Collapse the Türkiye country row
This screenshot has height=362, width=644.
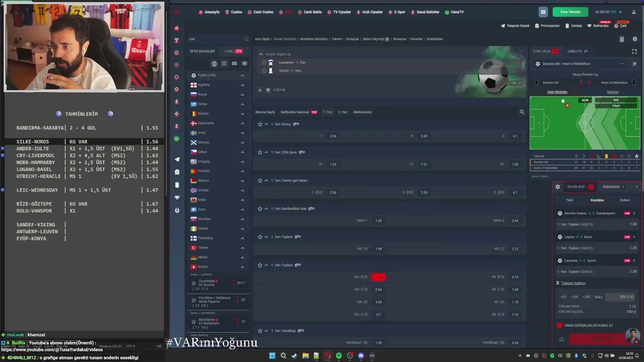pos(242,247)
